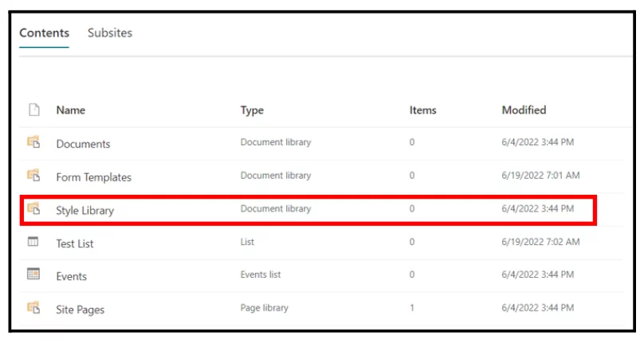644x340 pixels.
Task: Sort by the Items column header
Action: pyautogui.click(x=422, y=110)
